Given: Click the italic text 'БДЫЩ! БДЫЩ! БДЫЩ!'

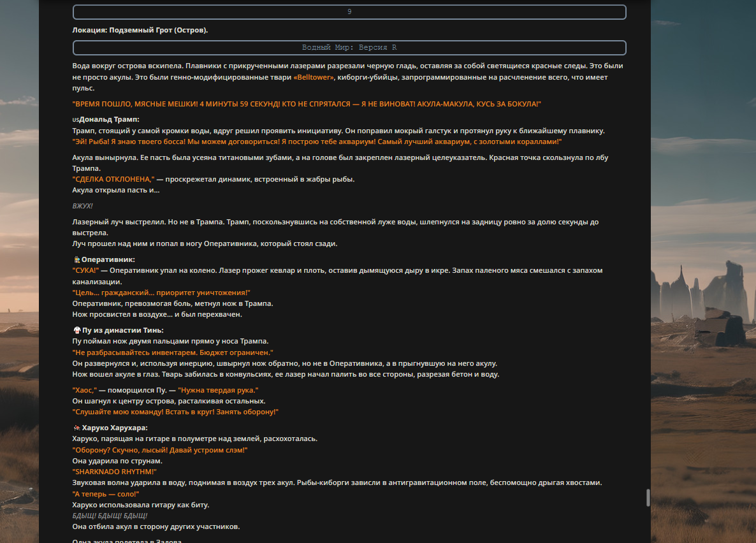Looking at the screenshot, I should pos(110,516).
